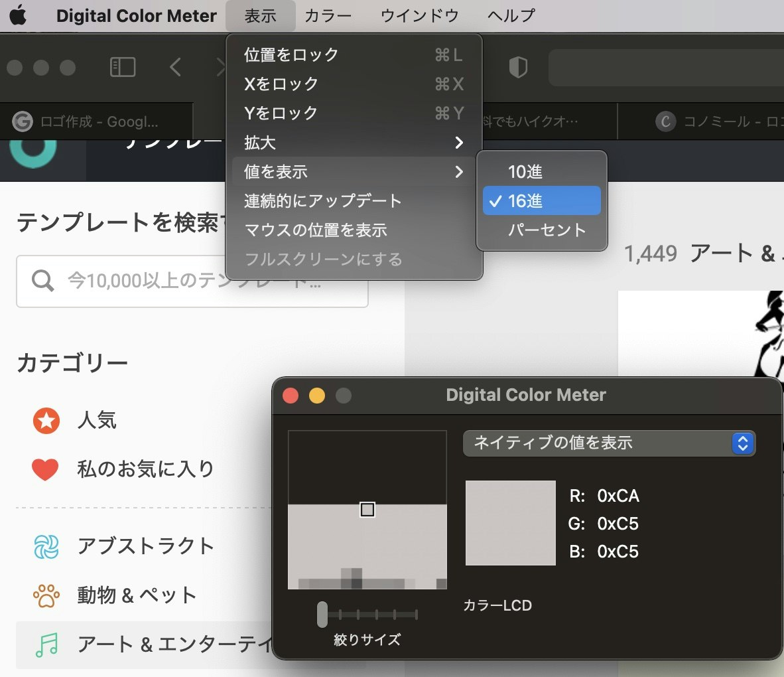Click the 動物 & ペット paw icon

click(x=44, y=595)
